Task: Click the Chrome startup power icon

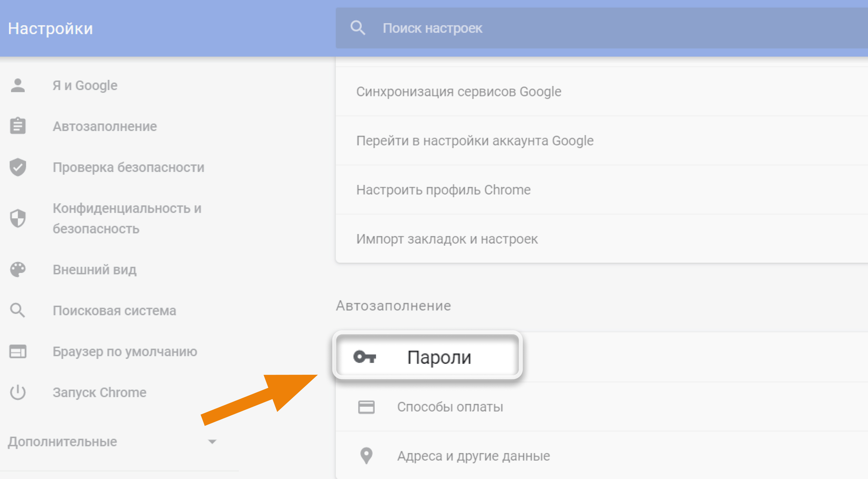Action: (x=18, y=392)
